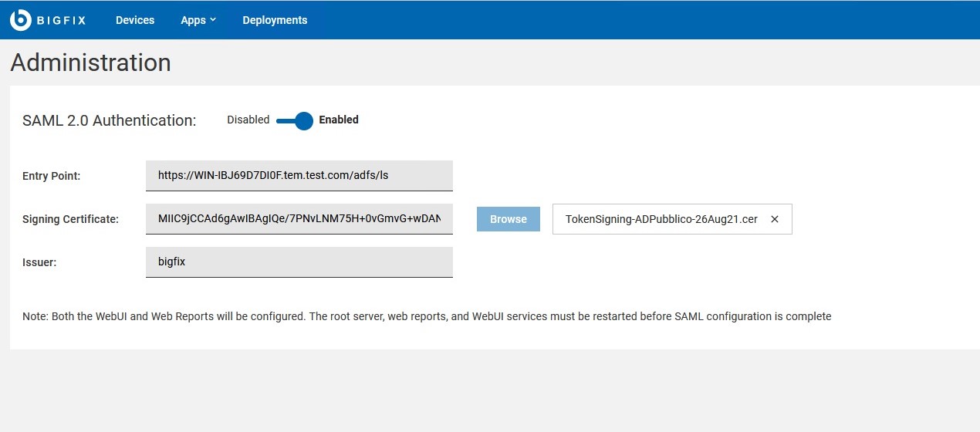Click into the Issuer field
Image resolution: width=980 pixels, height=432 pixels.
[299, 262]
